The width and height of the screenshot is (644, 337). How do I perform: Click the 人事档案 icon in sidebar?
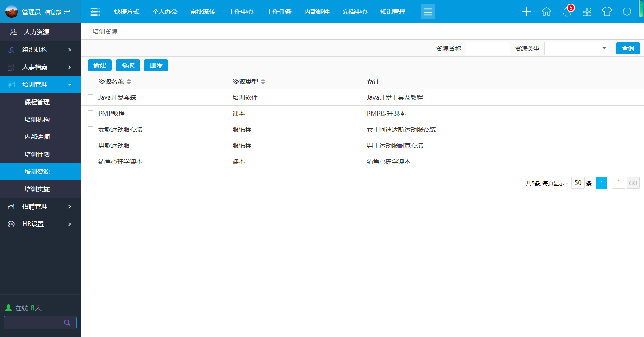click(12, 67)
